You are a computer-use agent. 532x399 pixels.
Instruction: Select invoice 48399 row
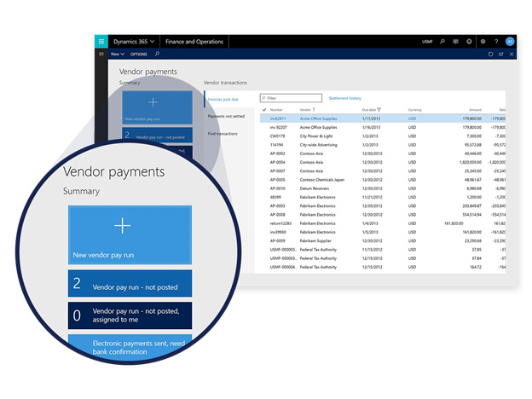(x=383, y=197)
